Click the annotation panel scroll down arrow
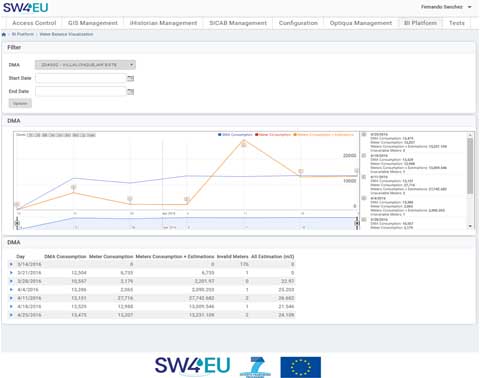This screenshot has height=378, width=480. [470, 226]
